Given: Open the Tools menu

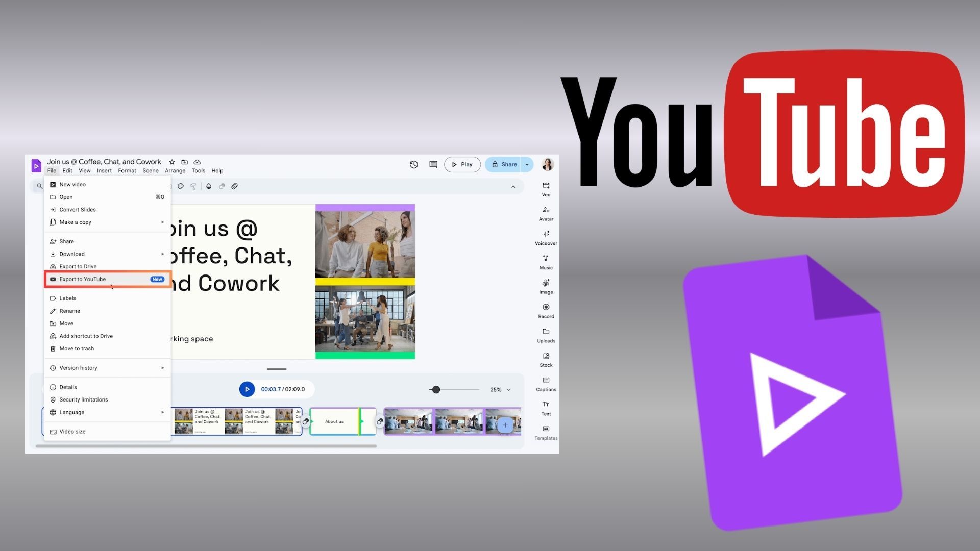Looking at the screenshot, I should (199, 171).
